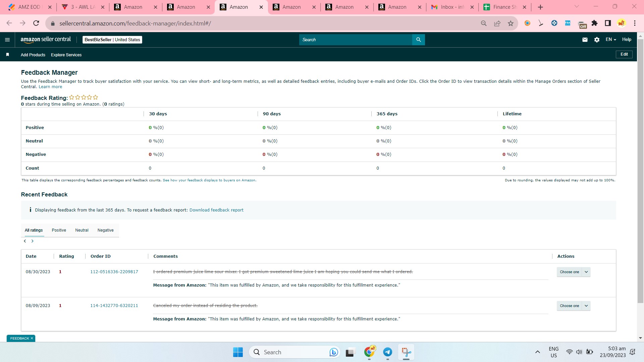Click the bookmark icon beside Add Products
The width and height of the screenshot is (644, 362).
(7, 55)
